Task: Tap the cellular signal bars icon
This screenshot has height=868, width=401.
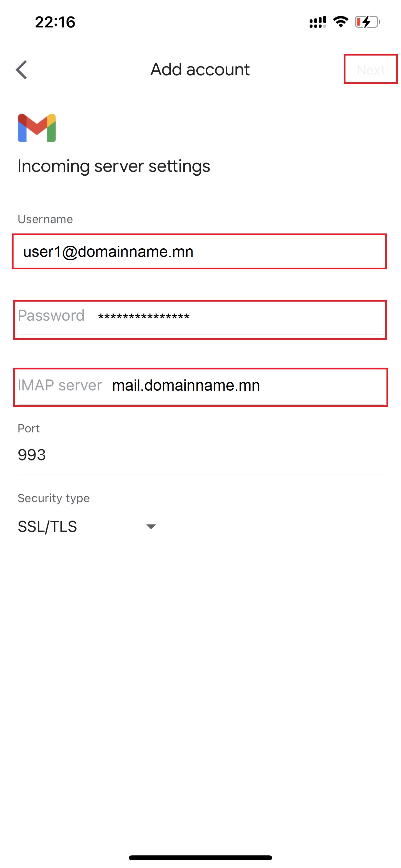Action: 318,22
